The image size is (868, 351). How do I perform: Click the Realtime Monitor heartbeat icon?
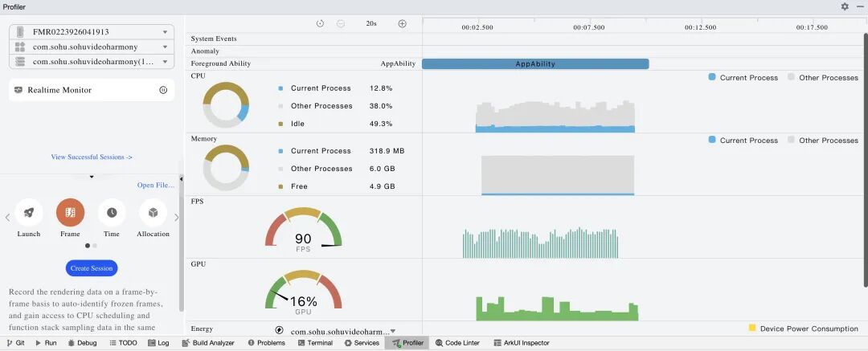(x=18, y=90)
